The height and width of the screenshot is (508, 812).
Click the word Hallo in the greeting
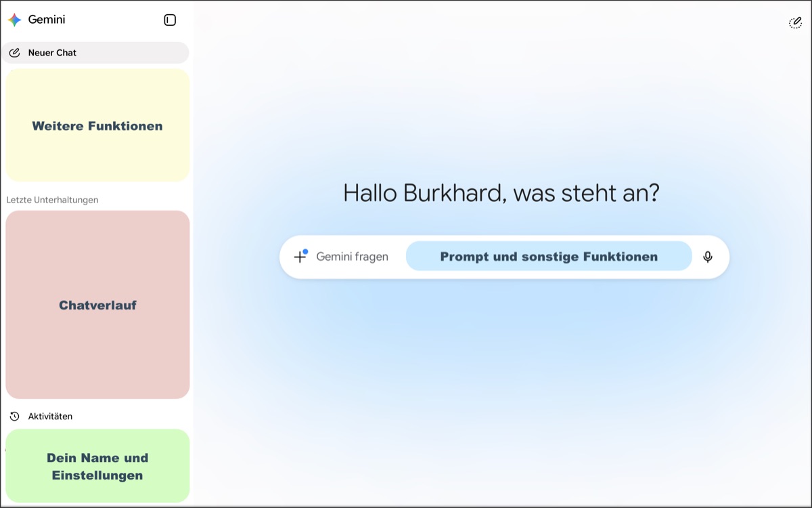(x=370, y=193)
